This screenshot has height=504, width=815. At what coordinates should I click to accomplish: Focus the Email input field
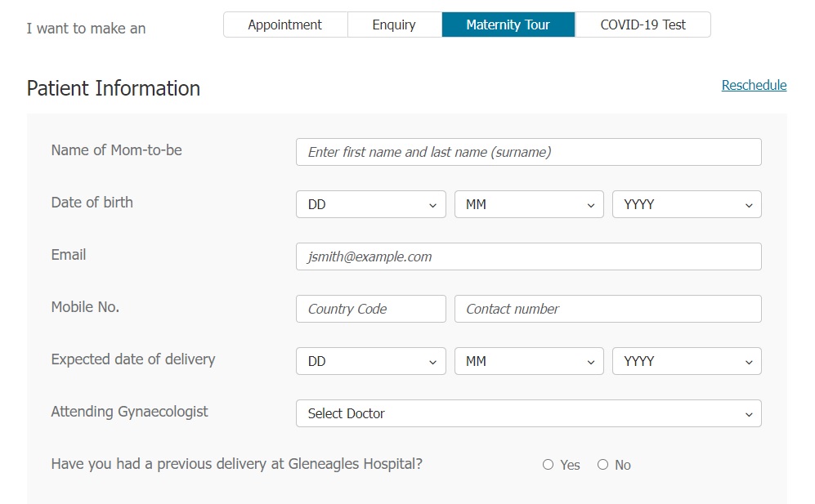528,256
